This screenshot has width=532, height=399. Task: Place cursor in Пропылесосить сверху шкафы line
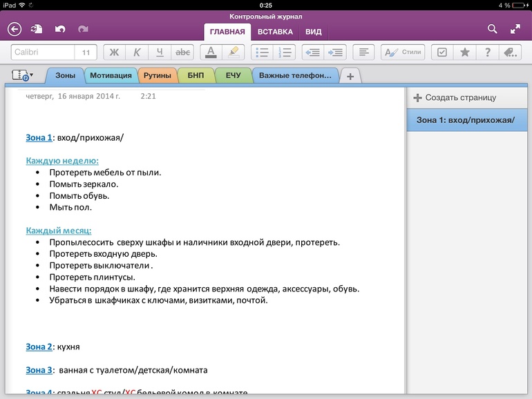click(194, 242)
